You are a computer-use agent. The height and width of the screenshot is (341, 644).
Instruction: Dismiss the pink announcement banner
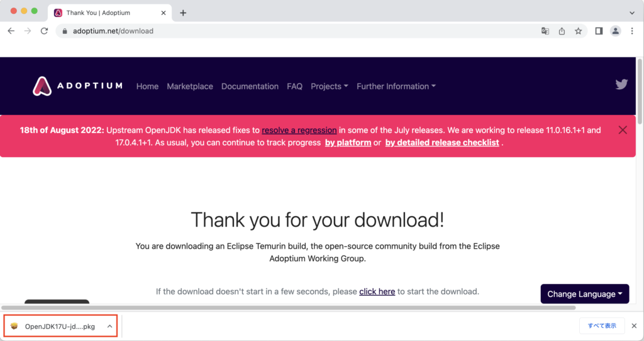coord(623,130)
